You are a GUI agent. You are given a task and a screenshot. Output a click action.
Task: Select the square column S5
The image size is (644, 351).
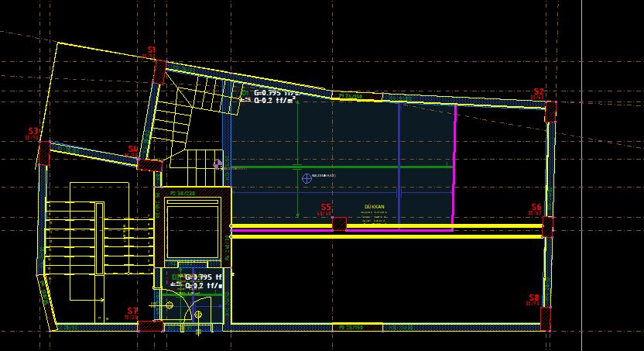point(338,223)
